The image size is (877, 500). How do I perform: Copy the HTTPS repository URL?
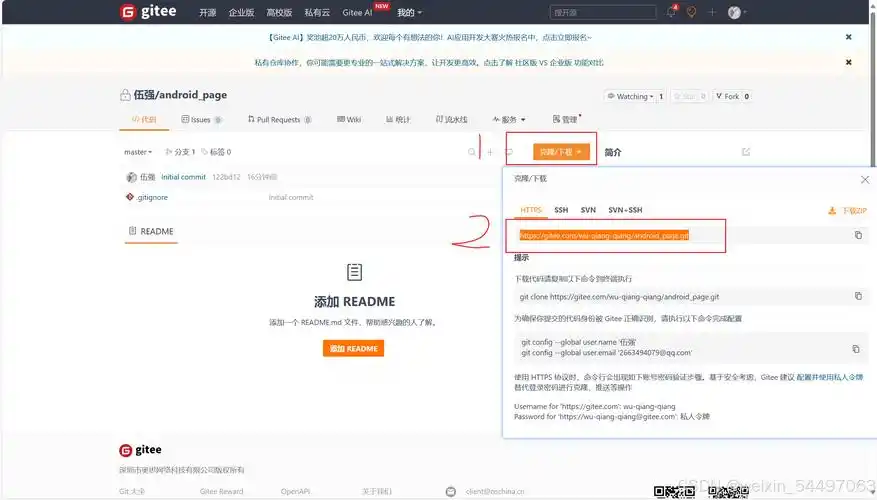coord(858,235)
